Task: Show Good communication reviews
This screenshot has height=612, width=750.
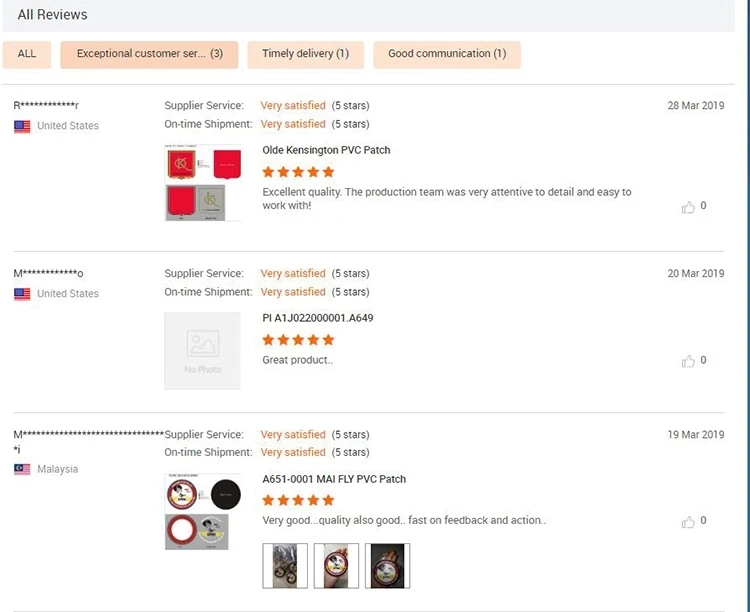Action: (447, 54)
